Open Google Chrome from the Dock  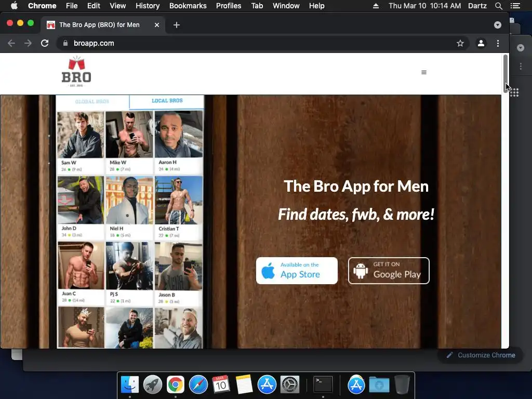(176, 384)
